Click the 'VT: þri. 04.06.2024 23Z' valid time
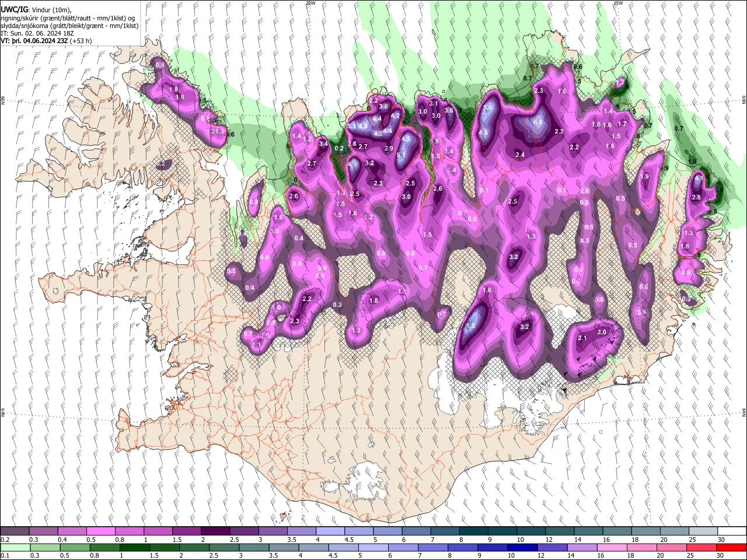The width and height of the screenshot is (747, 560). [34, 41]
